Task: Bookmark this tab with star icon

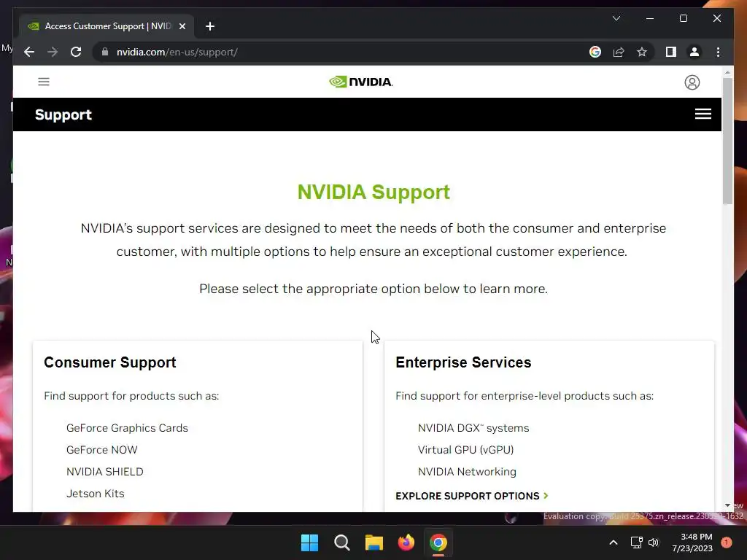Action: click(x=642, y=52)
